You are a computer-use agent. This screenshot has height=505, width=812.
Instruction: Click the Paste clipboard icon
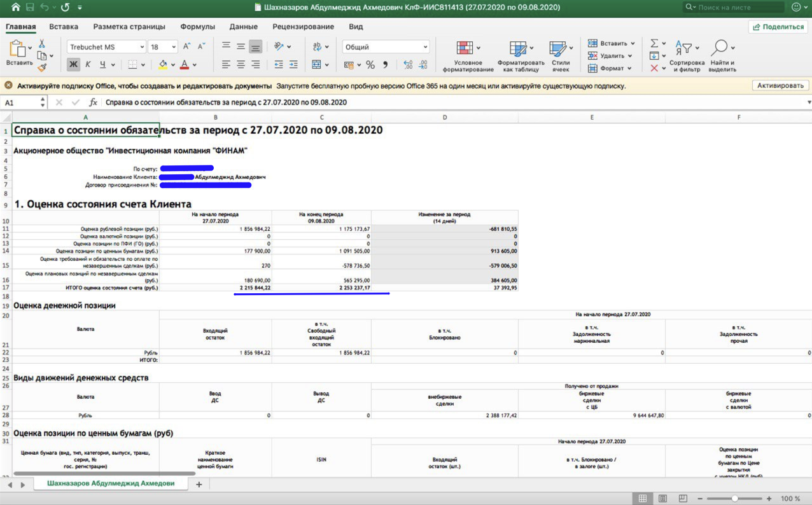click(18, 49)
